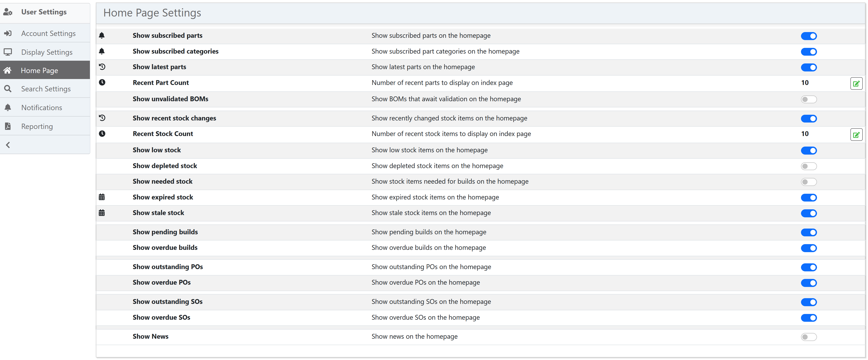Go to Search Settings section

(x=46, y=89)
